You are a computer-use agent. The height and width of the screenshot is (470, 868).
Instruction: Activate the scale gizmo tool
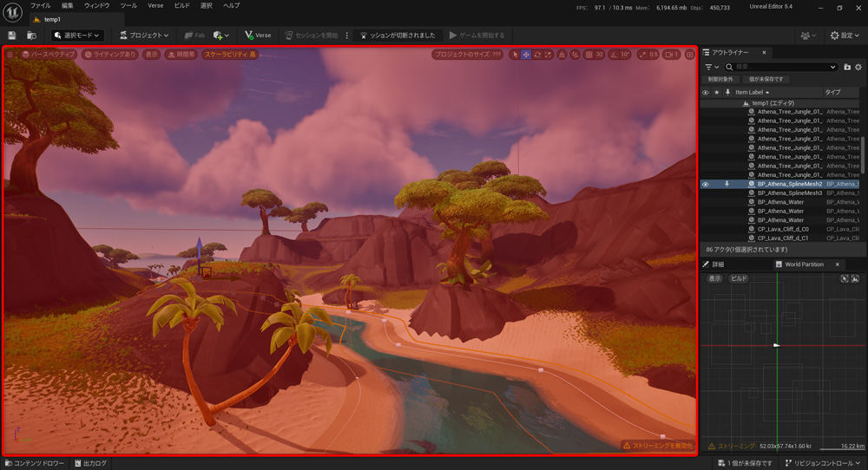[x=548, y=55]
